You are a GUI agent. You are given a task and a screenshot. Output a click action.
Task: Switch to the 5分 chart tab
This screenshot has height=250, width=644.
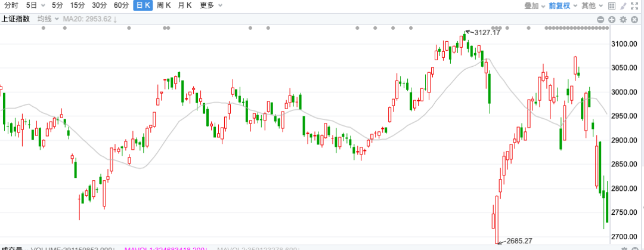coord(57,5)
